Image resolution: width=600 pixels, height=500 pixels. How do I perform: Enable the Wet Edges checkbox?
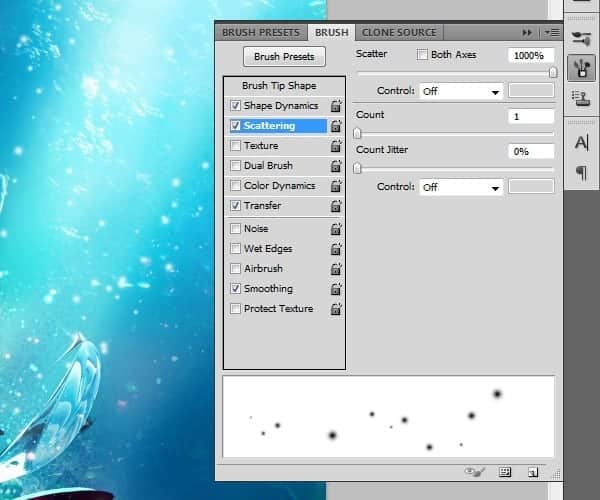coord(235,249)
